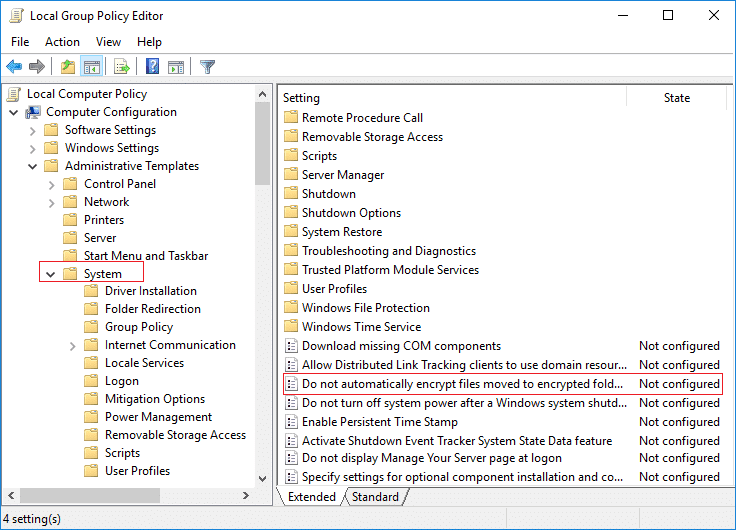Select the Group Policy folder in tree
The height and width of the screenshot is (530, 736).
tap(139, 327)
